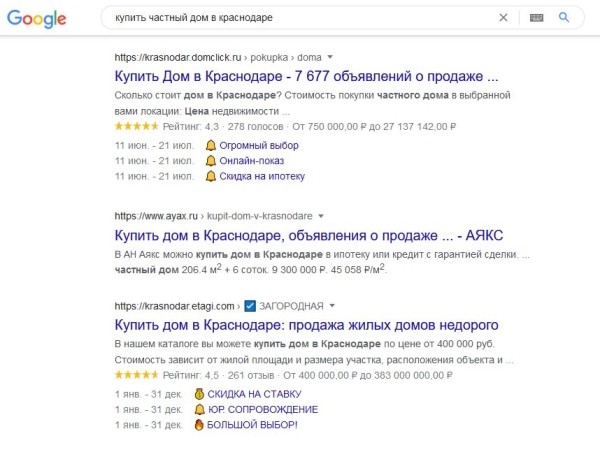The image size is (600, 452).
Task: Click the 'ЮР. СОПРОВОЖДЕНИЕ' link
Action: click(x=262, y=410)
